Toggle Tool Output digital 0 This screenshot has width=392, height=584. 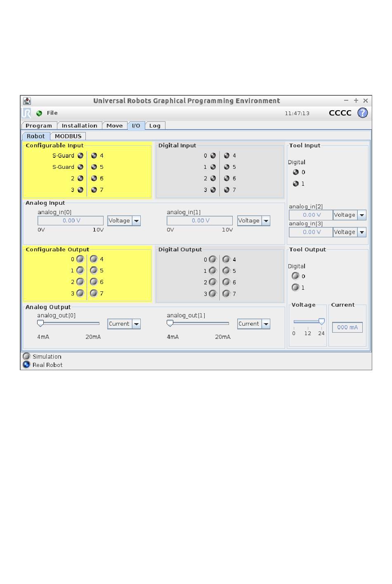click(295, 276)
